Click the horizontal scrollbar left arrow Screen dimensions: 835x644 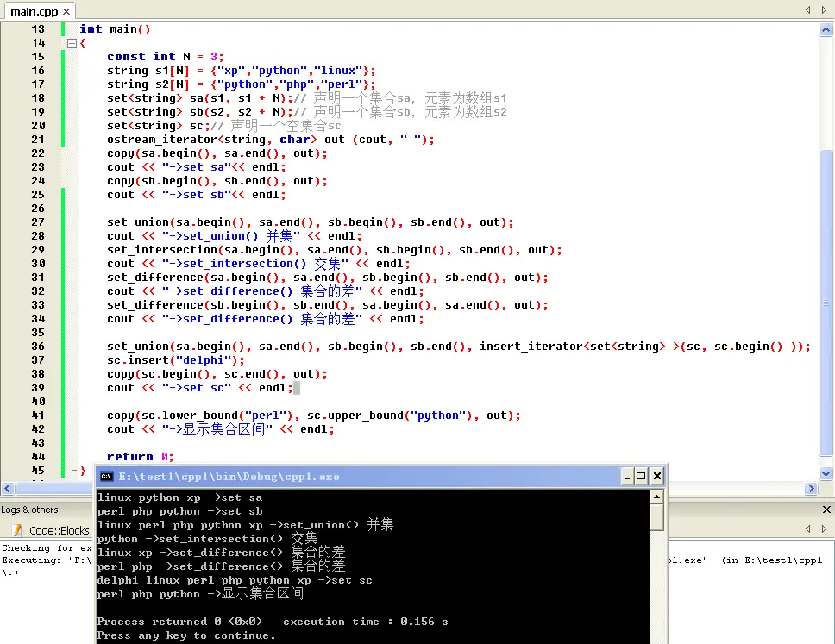pos(8,488)
